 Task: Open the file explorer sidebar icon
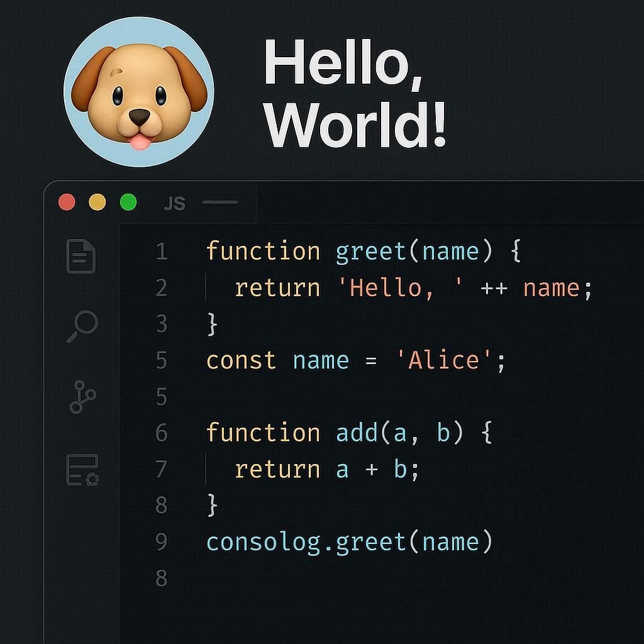click(x=81, y=256)
